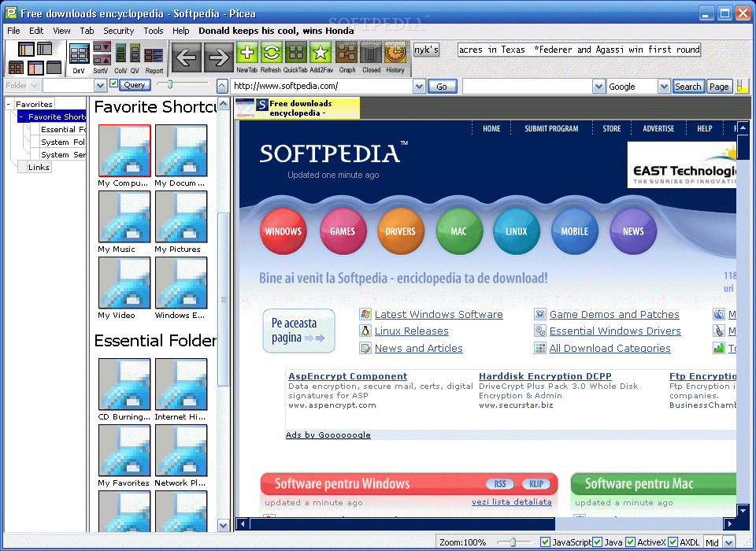This screenshot has height=551, width=756.
Task: Select the Free downloads encyclopedia tab
Action: [297, 108]
